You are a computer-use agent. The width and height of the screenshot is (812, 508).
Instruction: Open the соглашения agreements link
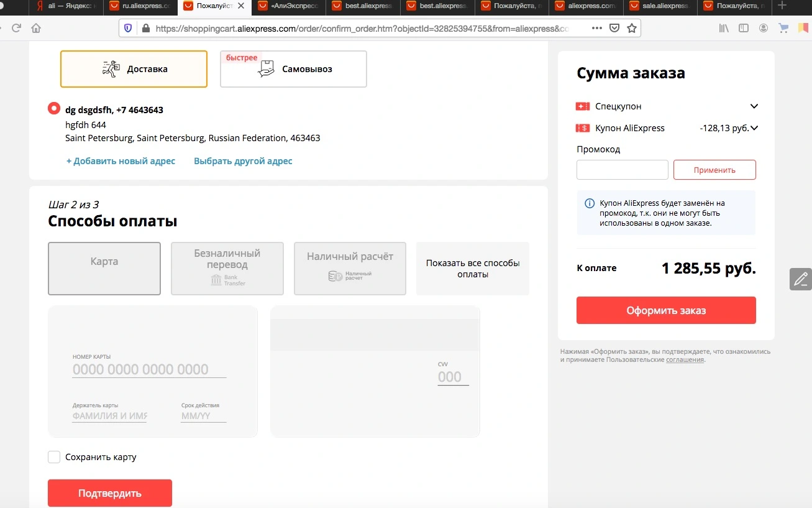[685, 359]
